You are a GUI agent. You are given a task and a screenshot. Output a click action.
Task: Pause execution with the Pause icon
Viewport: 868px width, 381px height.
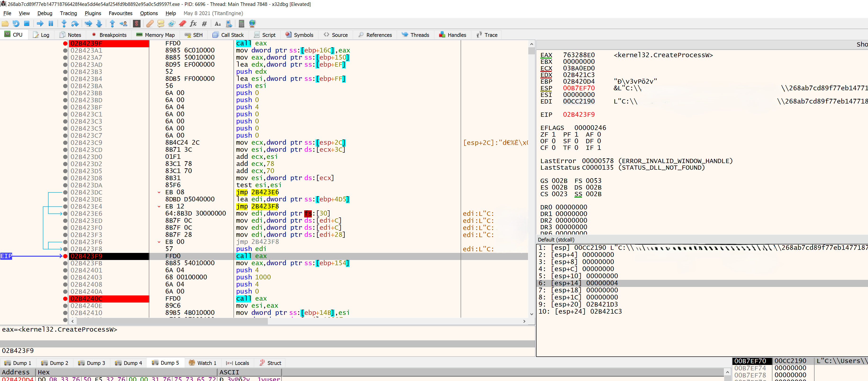click(51, 24)
